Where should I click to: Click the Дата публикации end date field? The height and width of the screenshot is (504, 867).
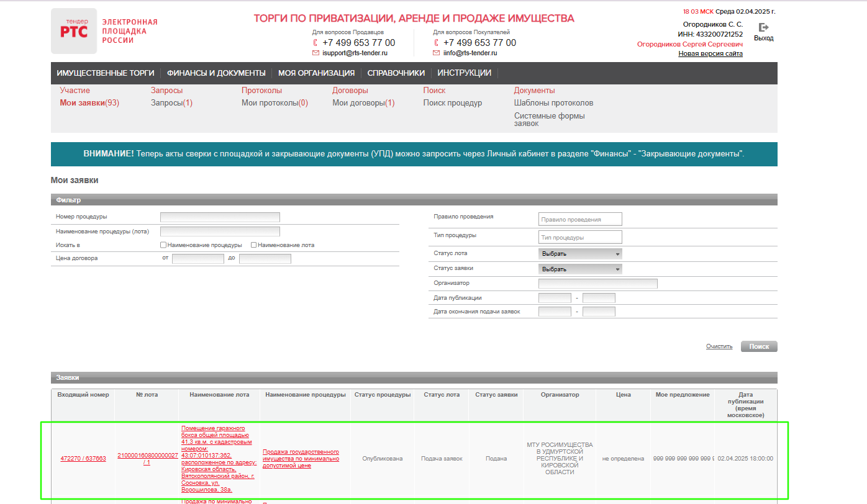[x=599, y=298]
